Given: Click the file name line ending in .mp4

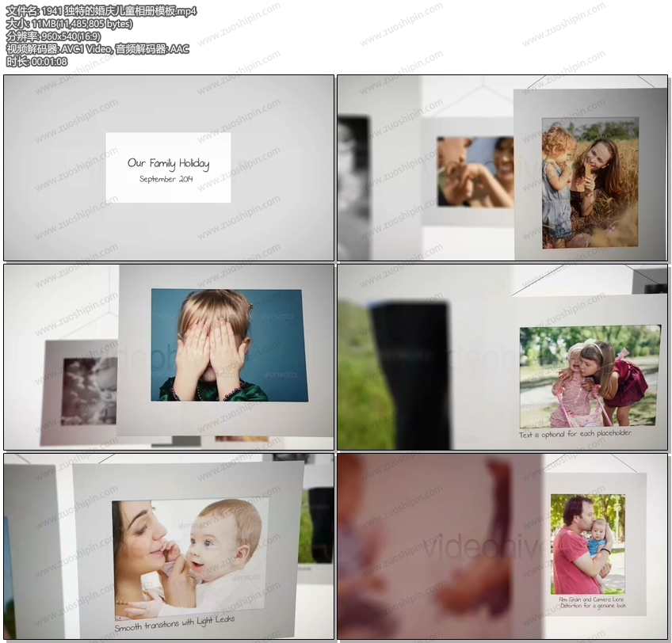Looking at the screenshot, I should point(101,11).
